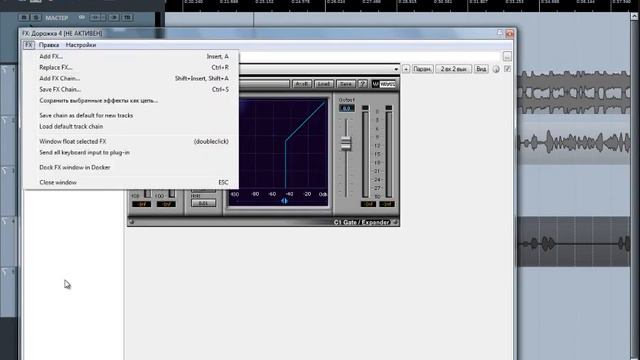Screen dimensions: 640x360
Task: Toggle the FX bypass checkbox
Action: coord(507,69)
